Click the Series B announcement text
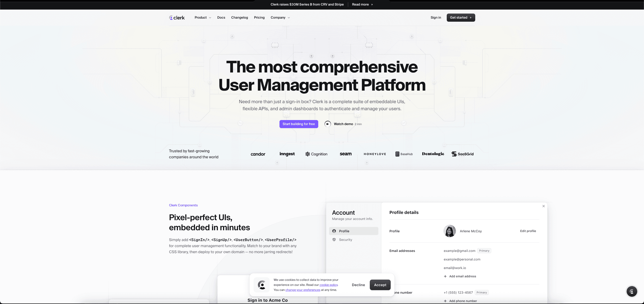The image size is (644, 304). pyautogui.click(x=307, y=5)
